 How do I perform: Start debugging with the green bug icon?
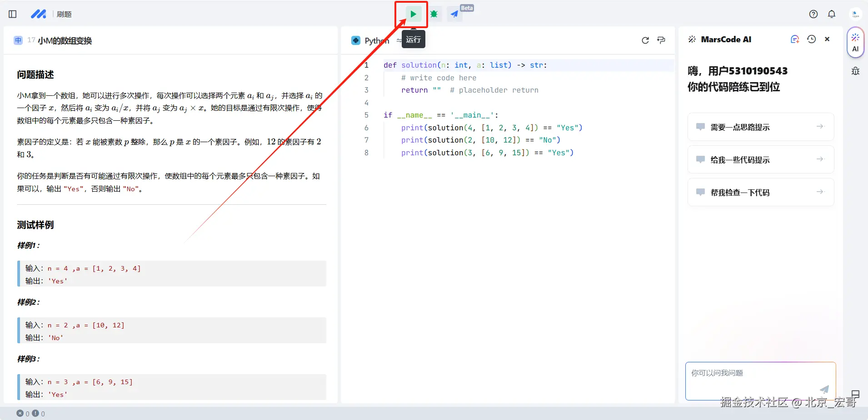pyautogui.click(x=434, y=14)
